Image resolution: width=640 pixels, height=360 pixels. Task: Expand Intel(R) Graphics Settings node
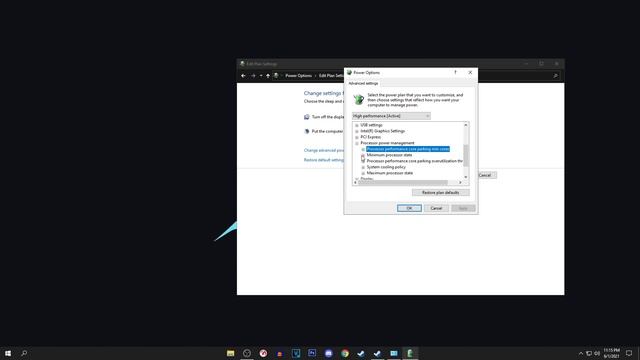(x=357, y=131)
